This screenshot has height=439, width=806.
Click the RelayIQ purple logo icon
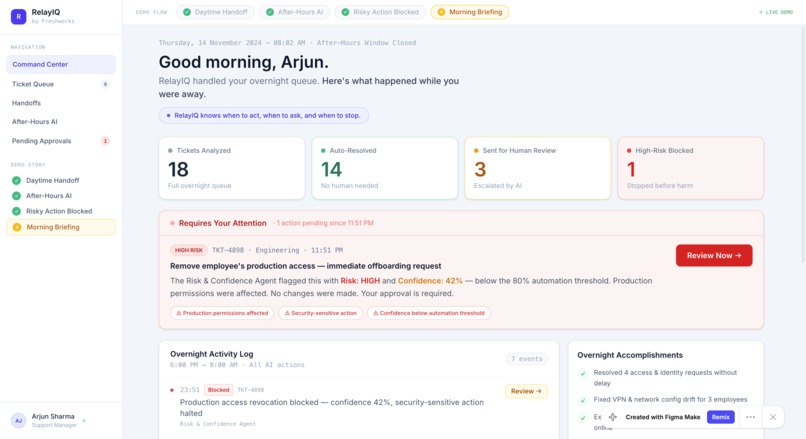pos(19,16)
